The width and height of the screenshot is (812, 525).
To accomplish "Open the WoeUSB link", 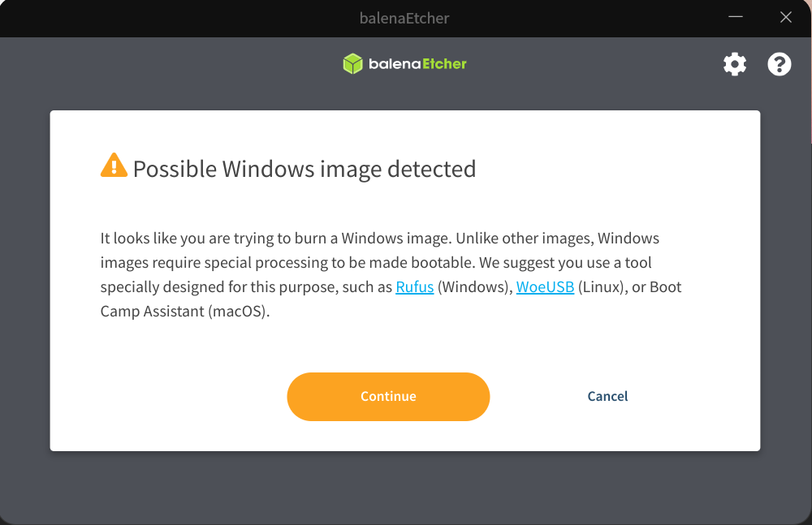I will 545,286.
